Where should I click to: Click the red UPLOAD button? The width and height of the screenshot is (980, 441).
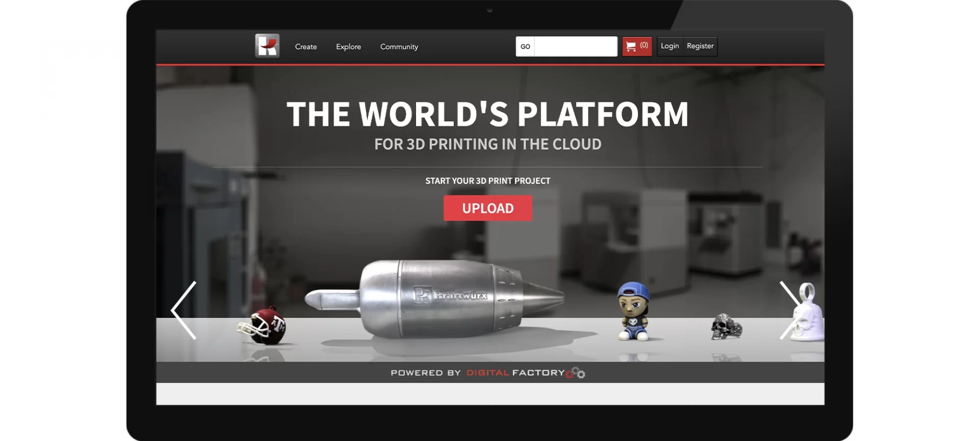[487, 208]
